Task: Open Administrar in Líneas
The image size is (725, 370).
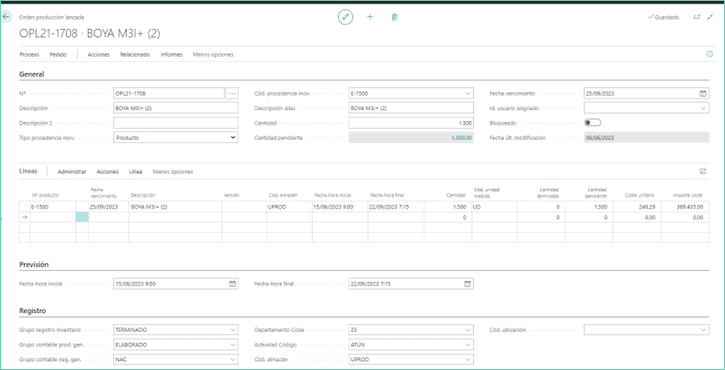Action: (x=72, y=172)
